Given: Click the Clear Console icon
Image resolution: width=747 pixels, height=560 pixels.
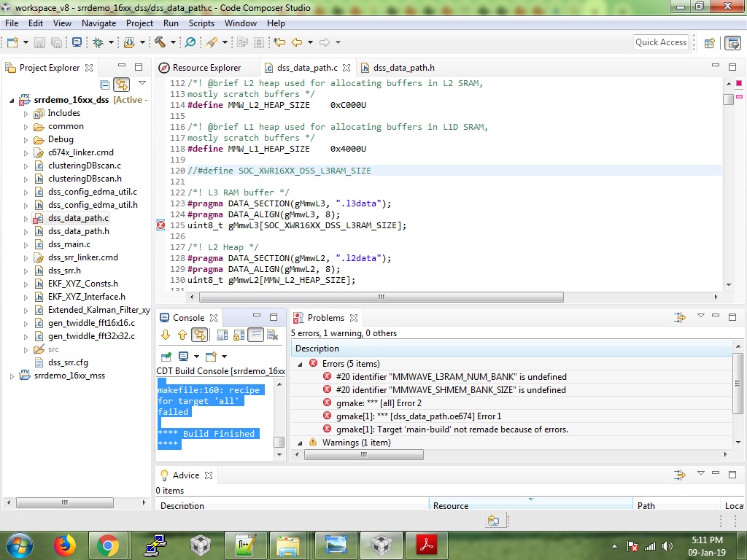Looking at the screenshot, I should click(272, 335).
